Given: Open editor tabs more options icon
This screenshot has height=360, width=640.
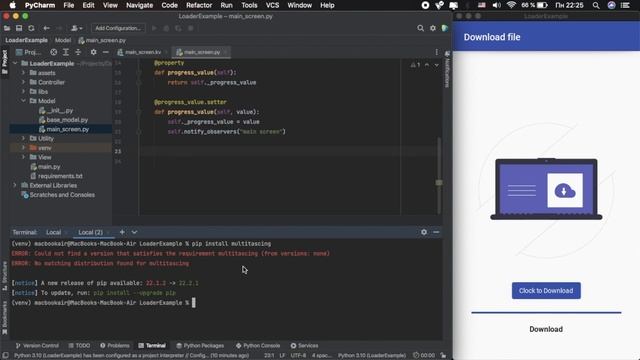Looking at the screenshot, I should [436, 52].
